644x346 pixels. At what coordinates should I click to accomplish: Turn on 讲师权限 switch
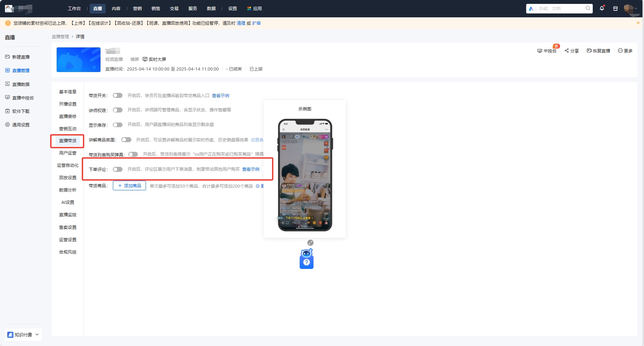click(117, 110)
